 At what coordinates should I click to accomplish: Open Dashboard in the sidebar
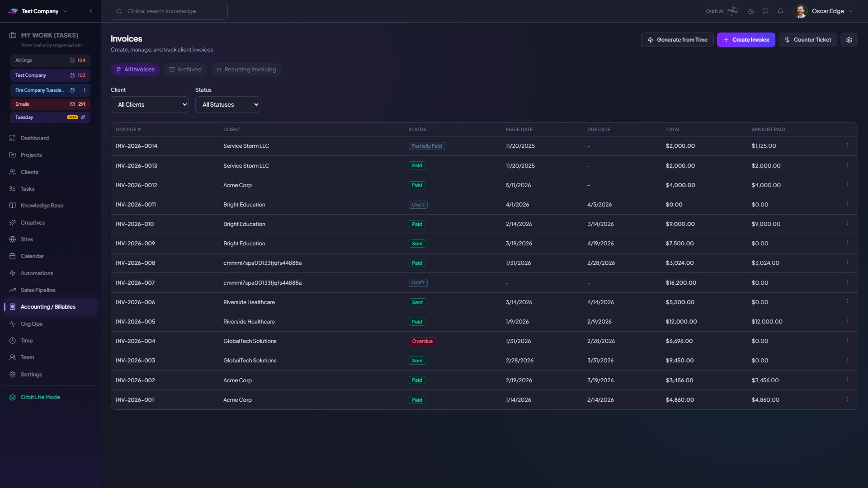click(50, 138)
